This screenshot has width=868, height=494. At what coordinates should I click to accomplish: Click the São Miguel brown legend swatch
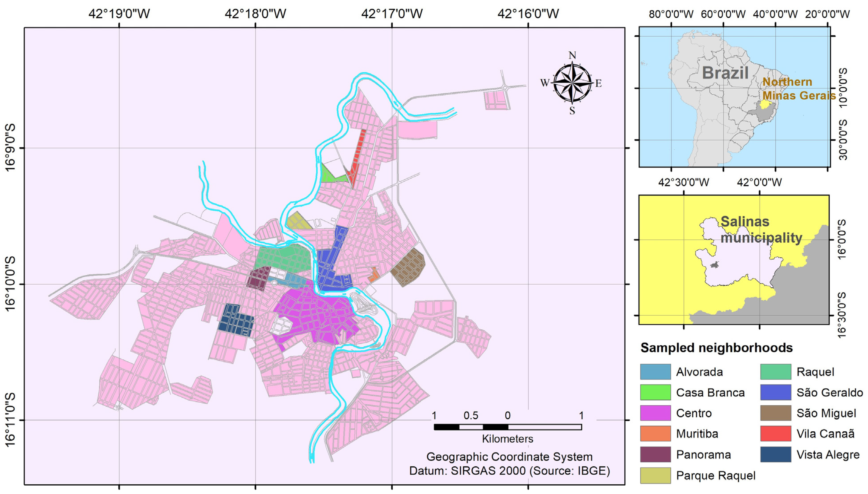[x=776, y=413]
